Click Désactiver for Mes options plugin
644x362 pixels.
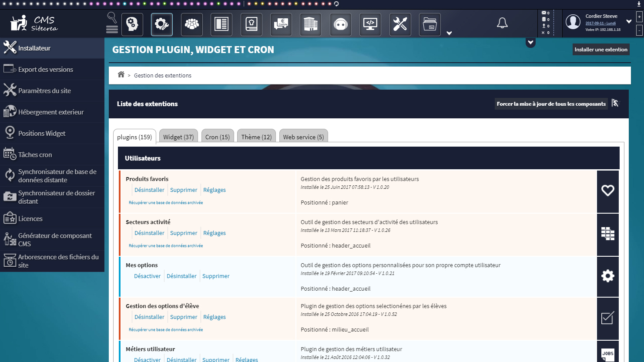[x=147, y=276]
